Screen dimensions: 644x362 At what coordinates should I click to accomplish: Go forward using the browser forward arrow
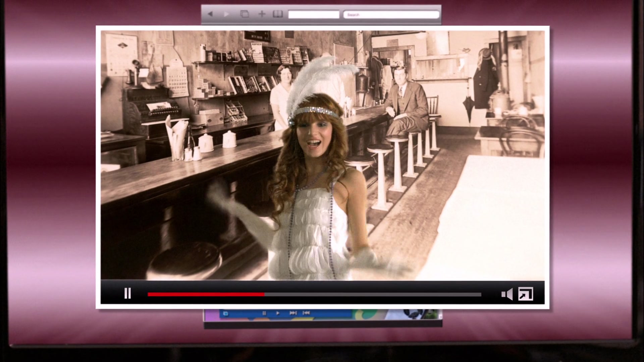(226, 14)
